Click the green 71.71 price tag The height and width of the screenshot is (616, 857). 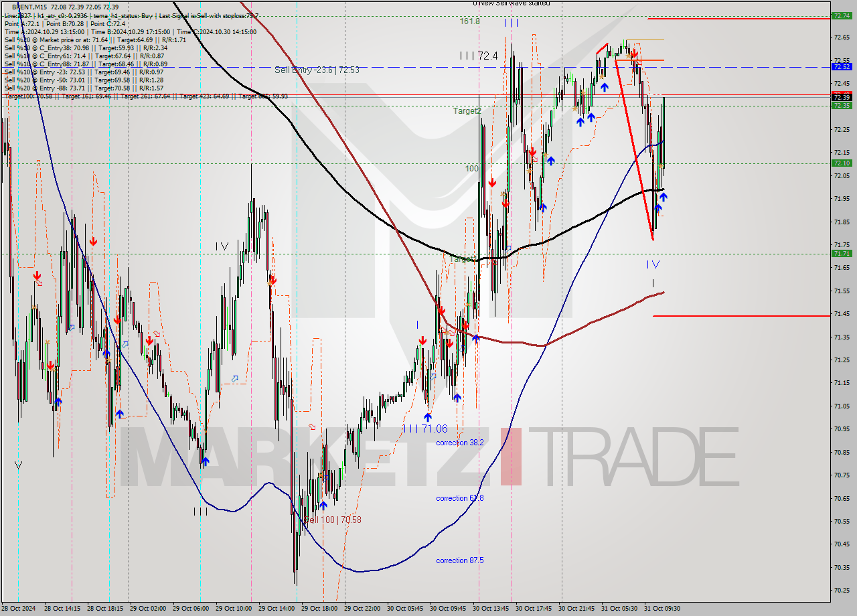pos(841,253)
